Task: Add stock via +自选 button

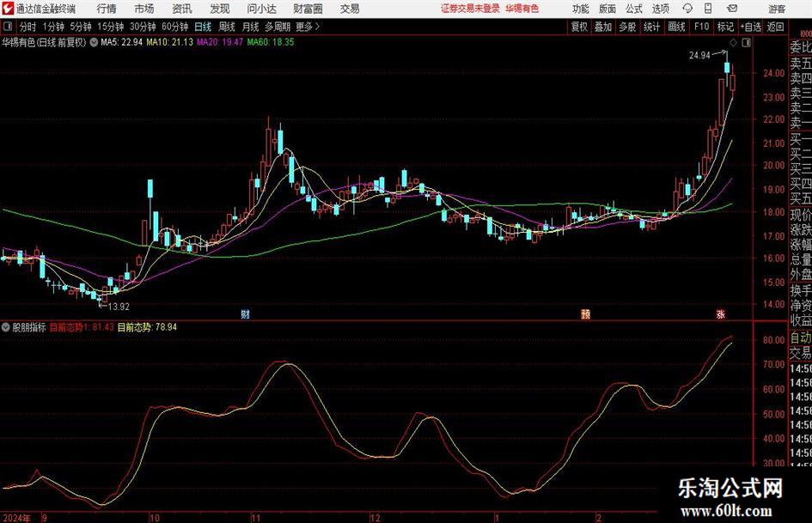Action: (751, 27)
